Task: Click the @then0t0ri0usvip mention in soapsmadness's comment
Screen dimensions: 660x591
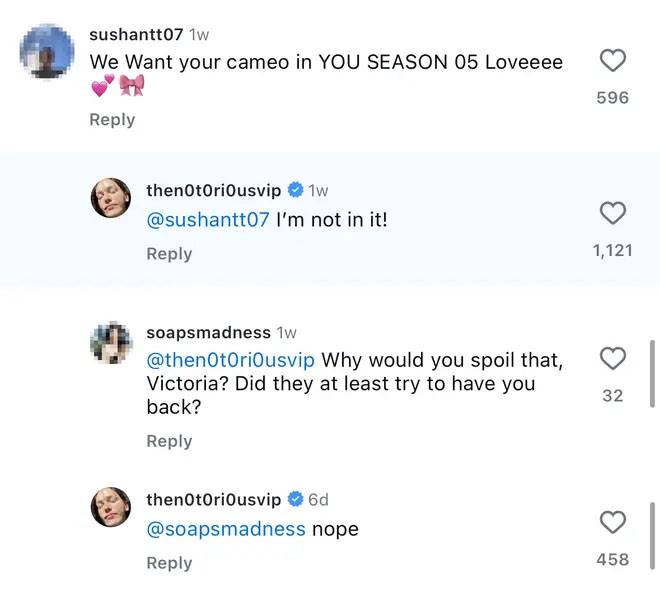Action: tap(231, 360)
